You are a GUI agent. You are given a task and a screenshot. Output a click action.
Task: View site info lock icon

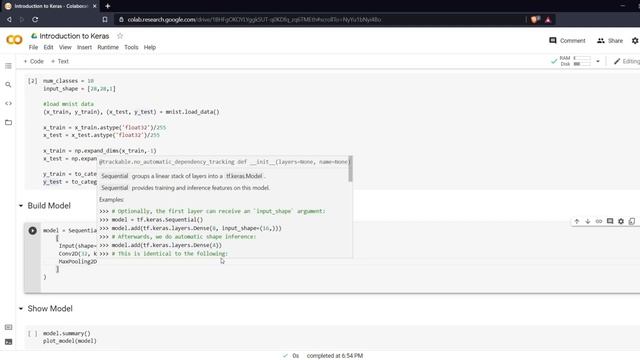coord(121,19)
